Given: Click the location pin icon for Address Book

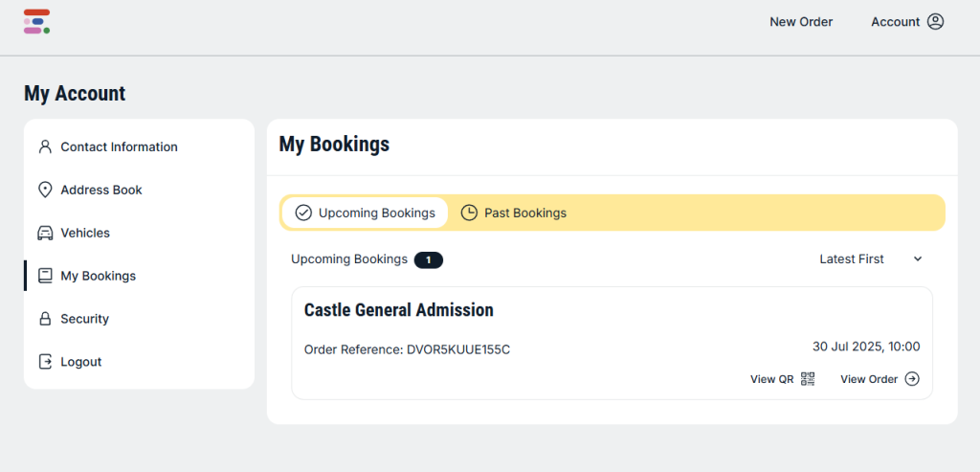Looking at the screenshot, I should [x=44, y=190].
